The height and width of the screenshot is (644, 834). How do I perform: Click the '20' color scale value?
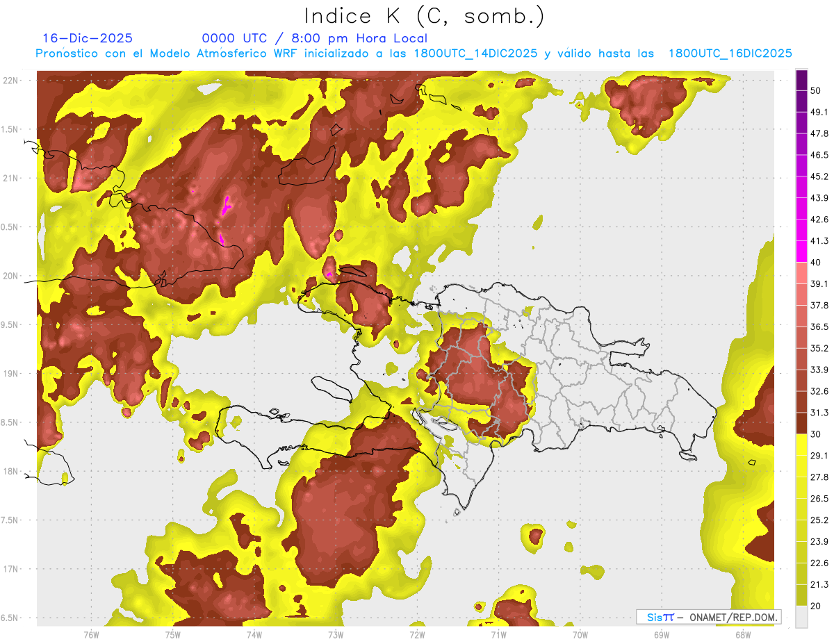click(x=817, y=606)
